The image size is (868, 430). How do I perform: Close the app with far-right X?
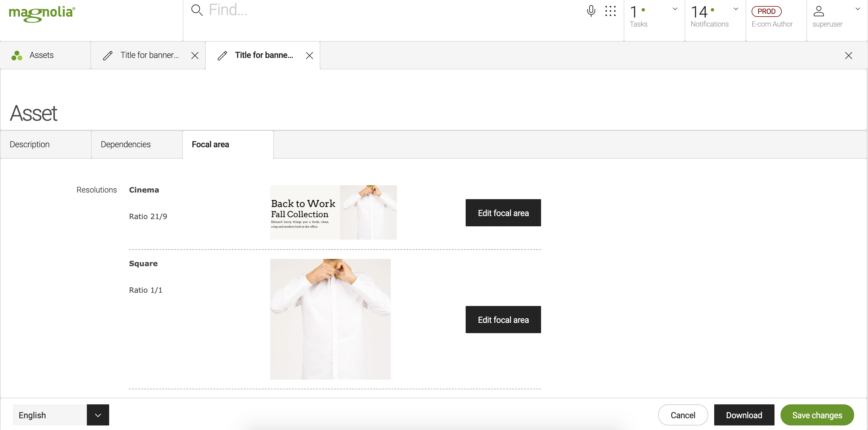click(x=848, y=55)
